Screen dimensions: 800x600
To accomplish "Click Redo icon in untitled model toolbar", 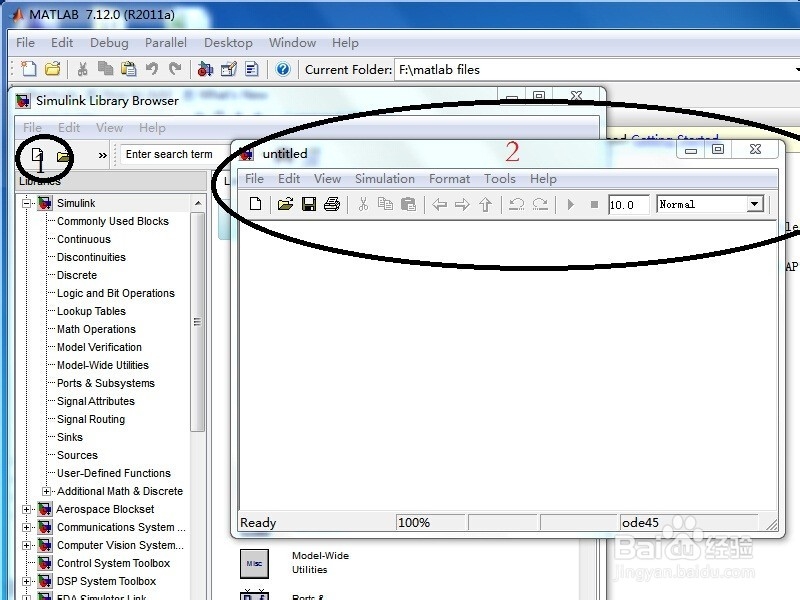I will pos(540,205).
